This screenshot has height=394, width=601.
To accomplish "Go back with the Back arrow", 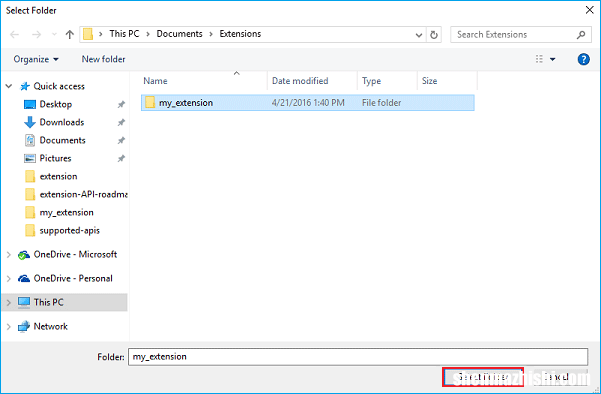I will pyautogui.click(x=15, y=35).
